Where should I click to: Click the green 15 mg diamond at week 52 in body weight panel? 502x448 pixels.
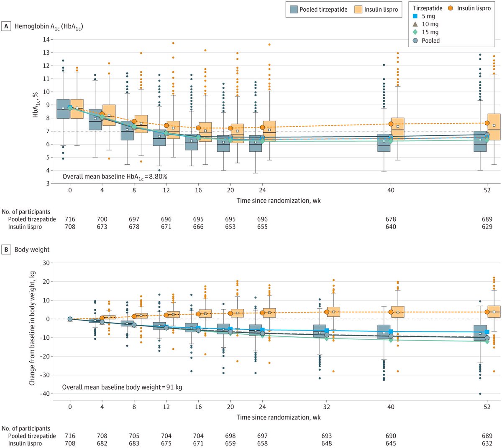click(x=487, y=341)
